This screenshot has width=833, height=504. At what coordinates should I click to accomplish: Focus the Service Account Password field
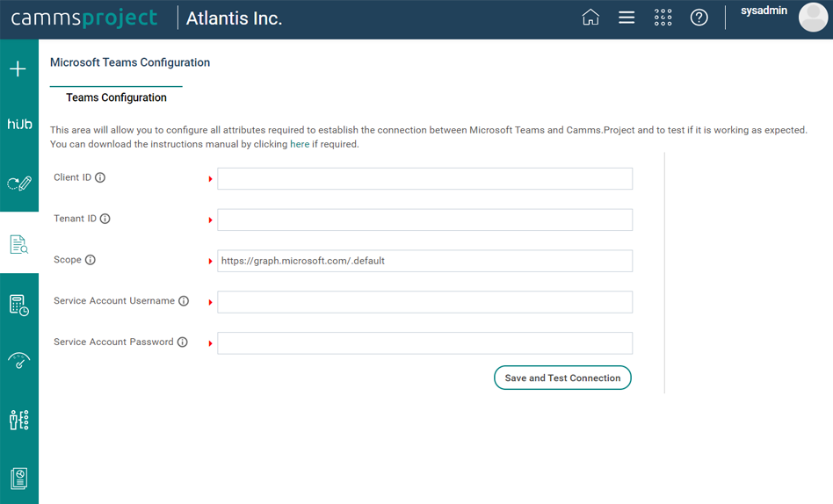coord(424,343)
